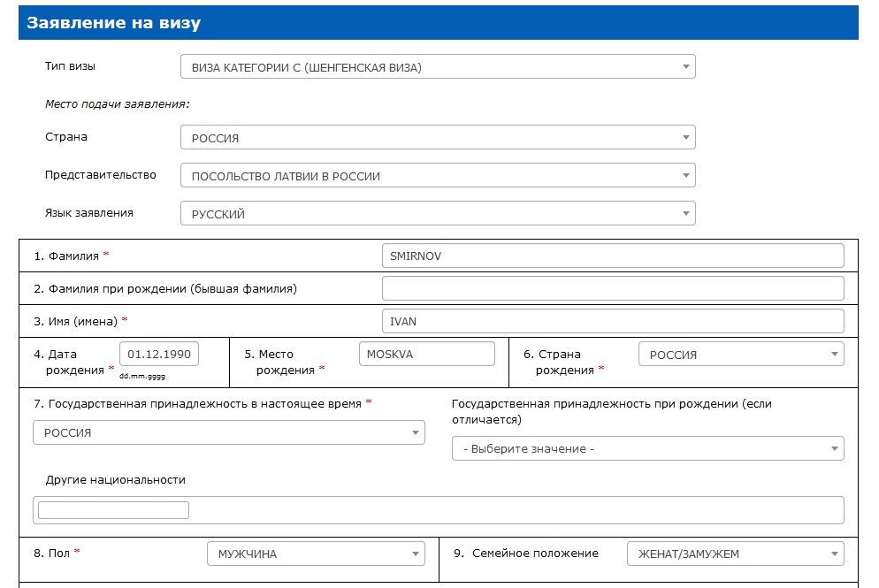Click the 'Место подачи заявления:' italic text

click(x=118, y=104)
